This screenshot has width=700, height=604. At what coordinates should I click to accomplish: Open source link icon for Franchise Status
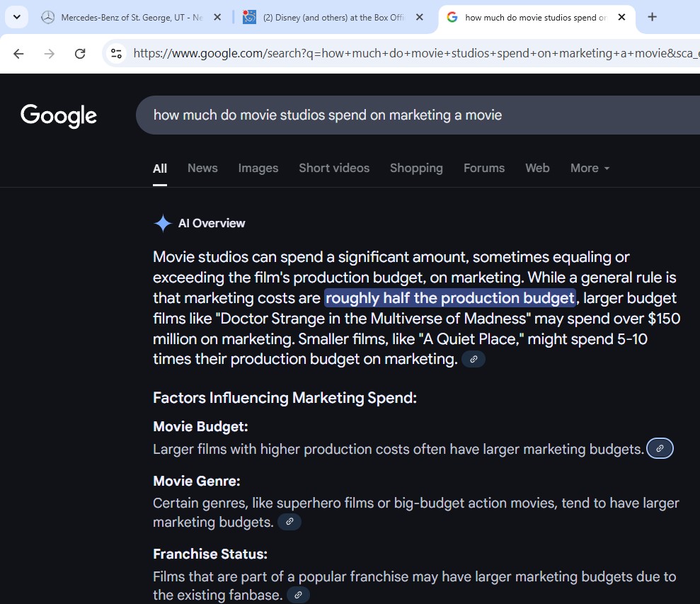[298, 596]
